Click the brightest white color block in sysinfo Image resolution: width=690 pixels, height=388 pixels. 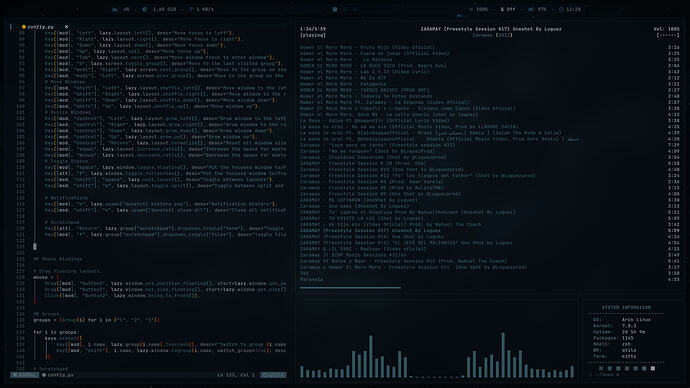[x=653, y=369]
